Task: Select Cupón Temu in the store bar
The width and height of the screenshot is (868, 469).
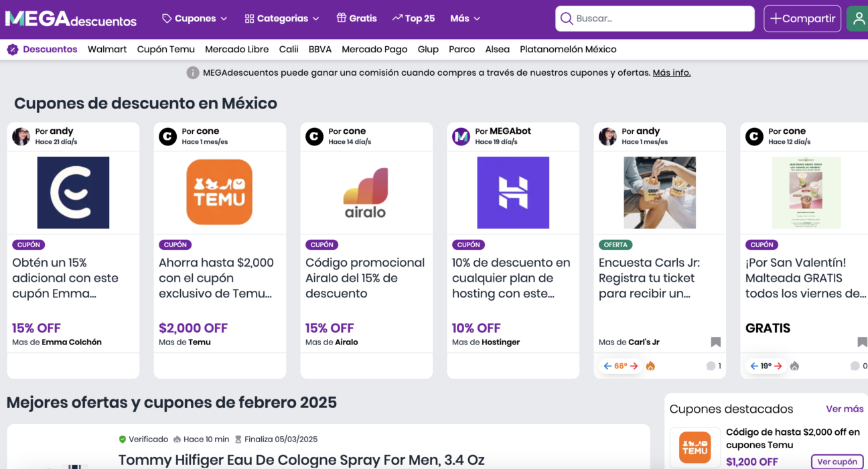Action: 166,50
